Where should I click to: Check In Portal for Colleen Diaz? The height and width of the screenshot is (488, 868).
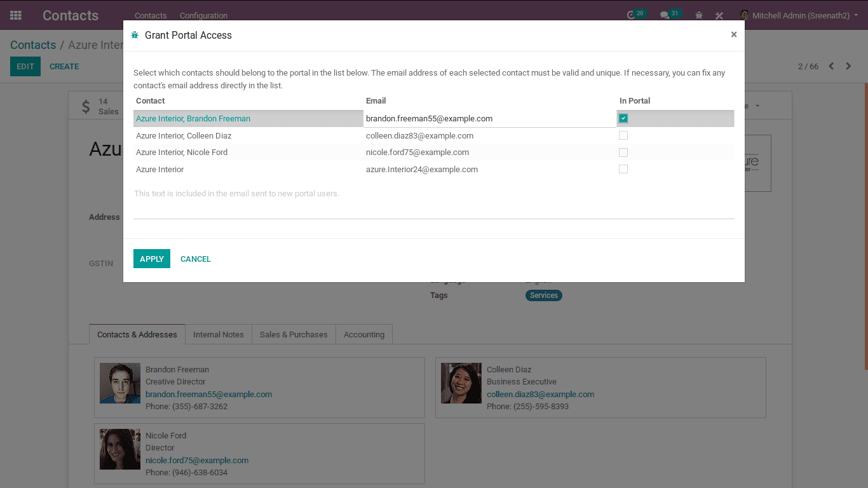[623, 135]
